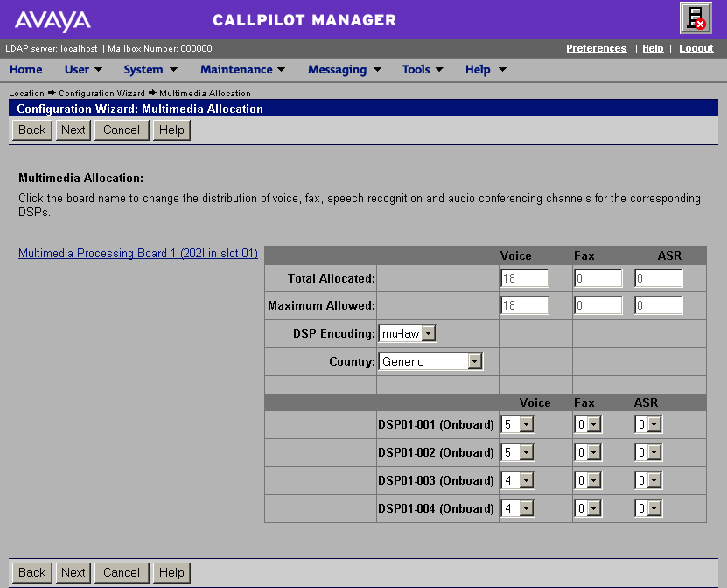Click the bottom Help button
This screenshot has width=727, height=588.
(x=171, y=573)
